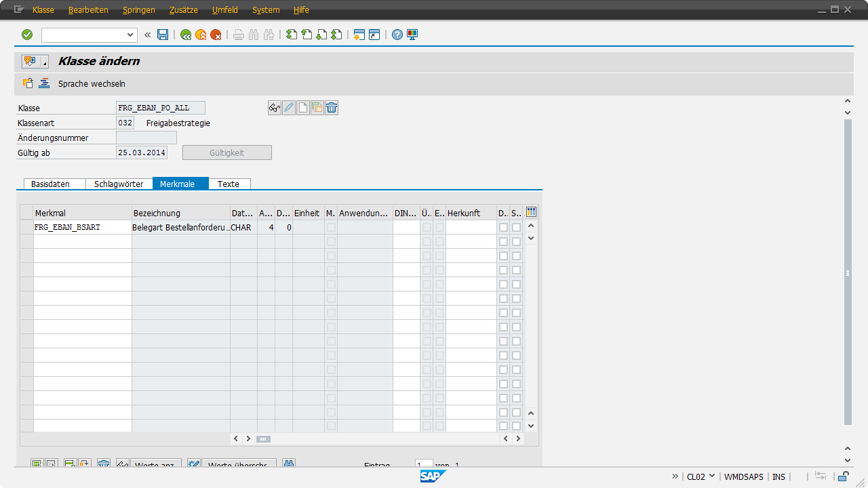Open Help via the question mark icon
This screenshot has width=868, height=488.
tap(397, 35)
